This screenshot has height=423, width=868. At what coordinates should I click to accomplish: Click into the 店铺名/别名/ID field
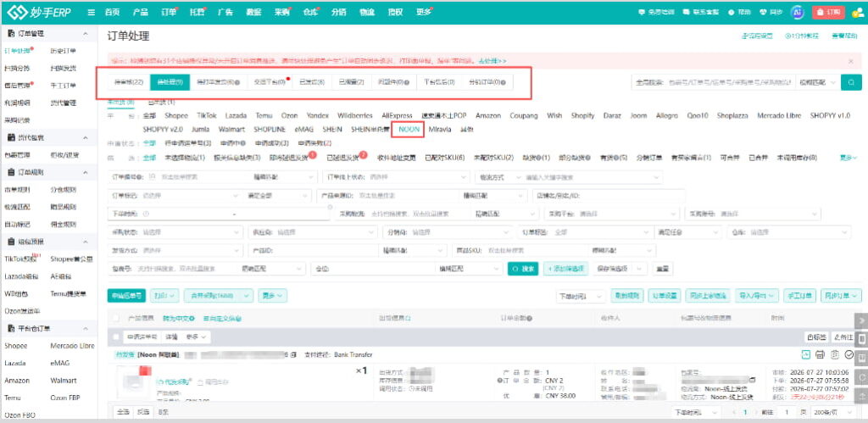tap(607, 196)
